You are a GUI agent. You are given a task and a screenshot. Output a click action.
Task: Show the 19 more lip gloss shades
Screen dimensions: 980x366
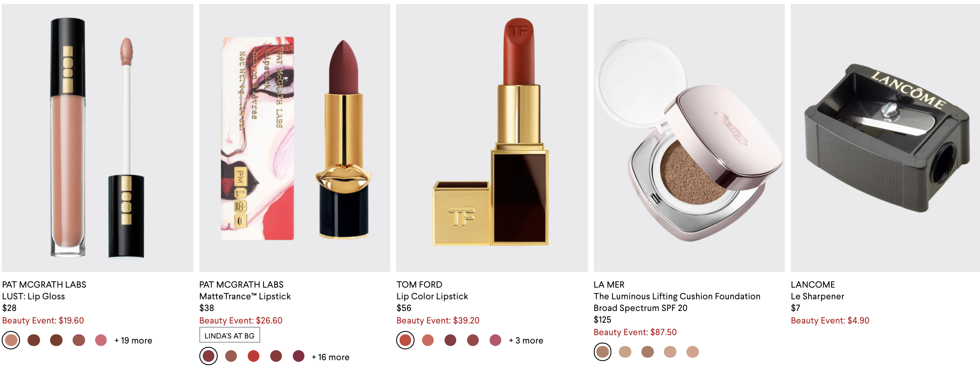click(x=133, y=341)
